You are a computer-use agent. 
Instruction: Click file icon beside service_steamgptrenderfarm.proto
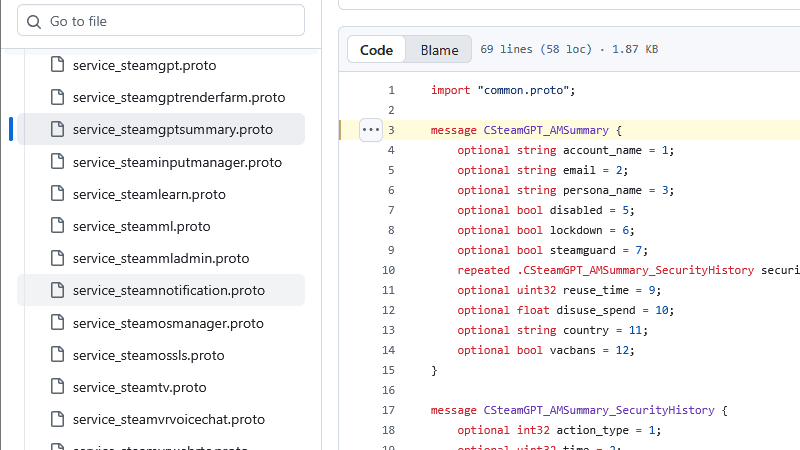click(57, 97)
